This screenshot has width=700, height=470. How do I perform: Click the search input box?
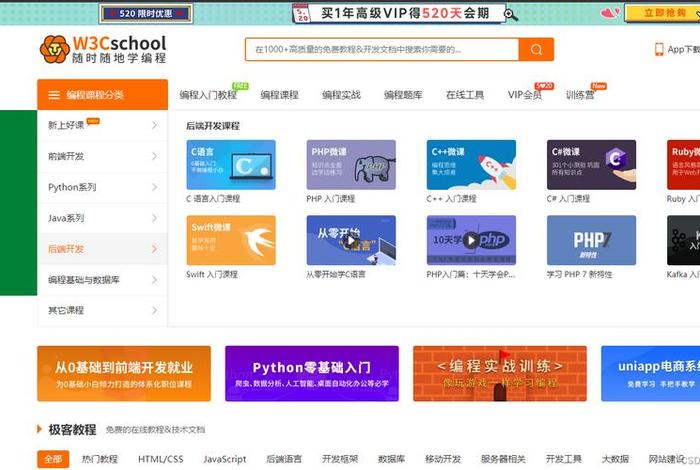pos(382,49)
